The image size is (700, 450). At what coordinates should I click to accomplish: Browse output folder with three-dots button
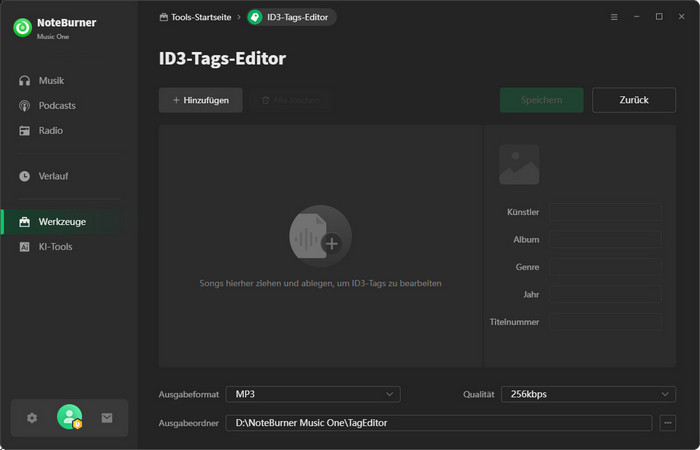point(668,423)
